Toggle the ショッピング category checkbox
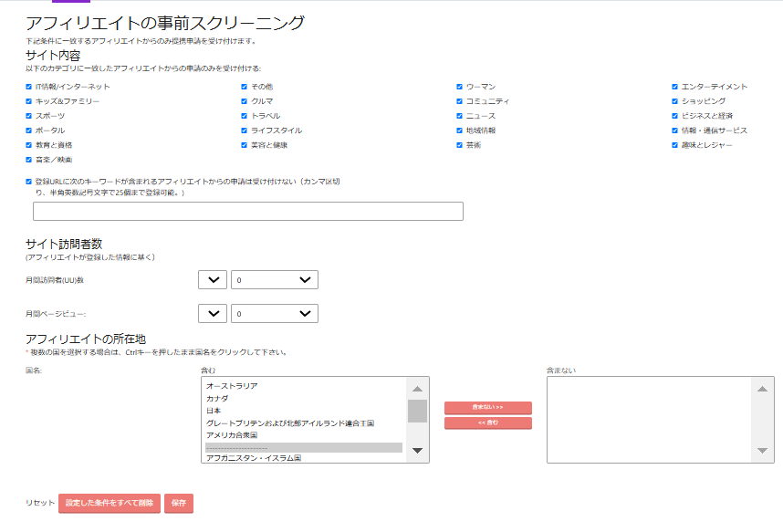Image resolution: width=783 pixels, height=532 pixels. pyautogui.click(x=675, y=101)
